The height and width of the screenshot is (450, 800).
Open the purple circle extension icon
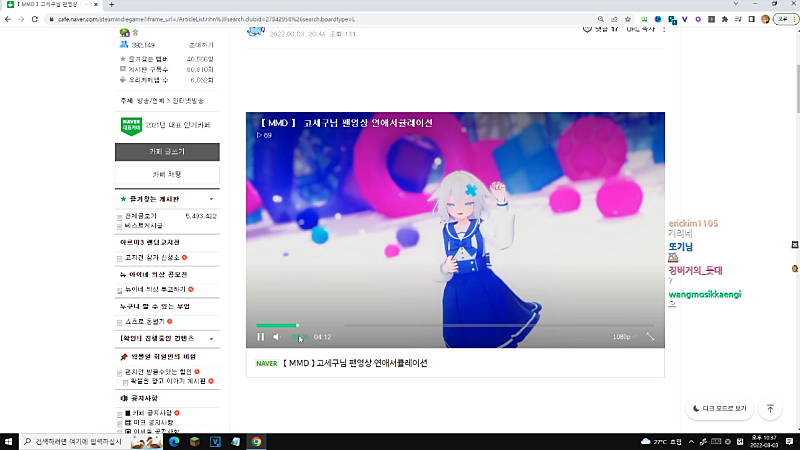(698, 19)
